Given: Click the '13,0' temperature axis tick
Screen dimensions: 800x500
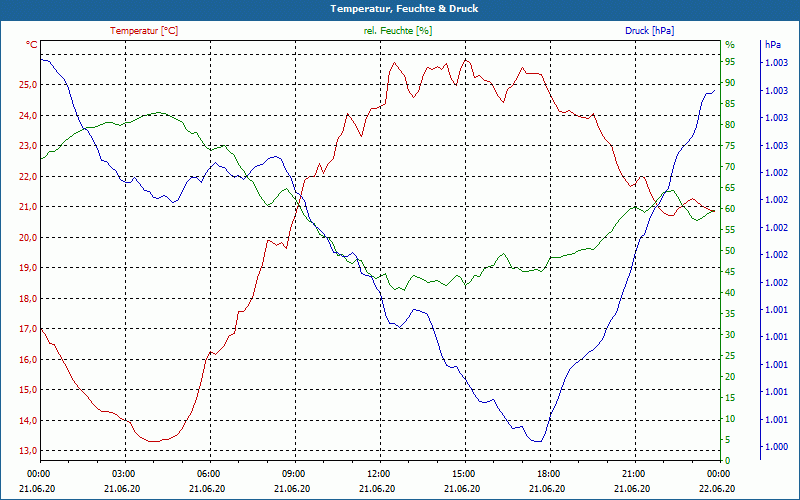Looking at the screenshot, I should point(28,451).
